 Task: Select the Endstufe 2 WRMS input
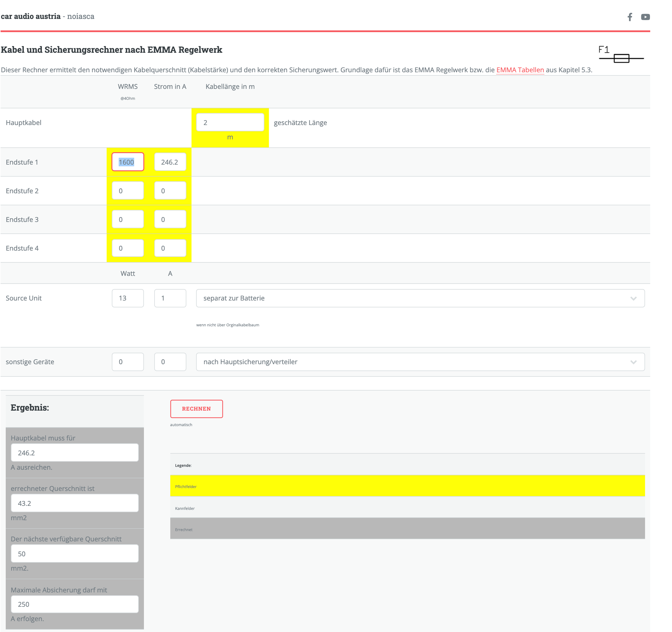tap(128, 191)
